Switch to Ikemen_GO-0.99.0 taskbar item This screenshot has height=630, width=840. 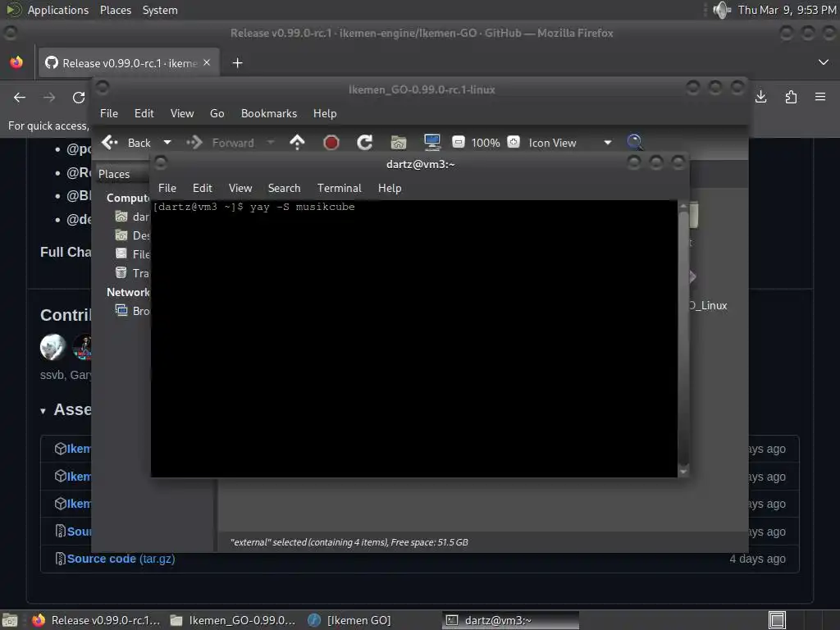click(x=232, y=620)
